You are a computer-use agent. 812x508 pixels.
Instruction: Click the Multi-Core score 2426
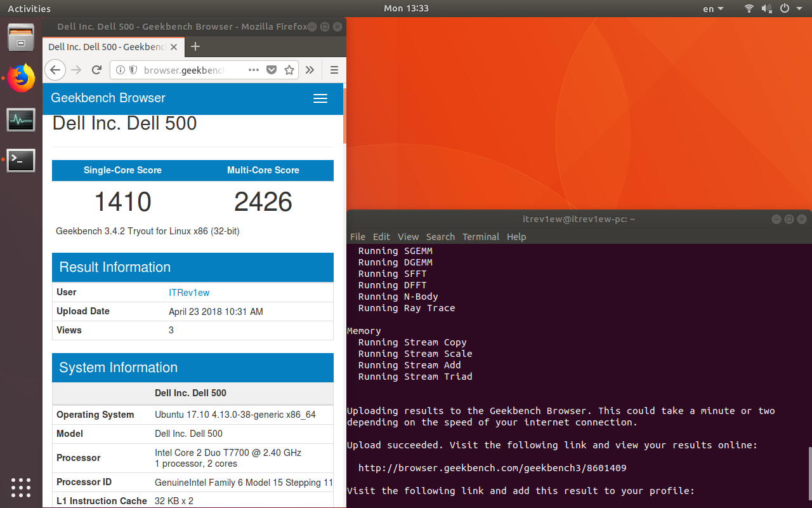pos(263,202)
